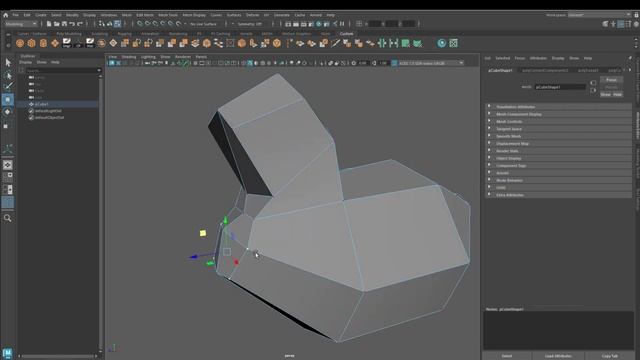The height and width of the screenshot is (360, 640).
Task: Open the Modeling menu set dropdown
Action: (x=20, y=24)
